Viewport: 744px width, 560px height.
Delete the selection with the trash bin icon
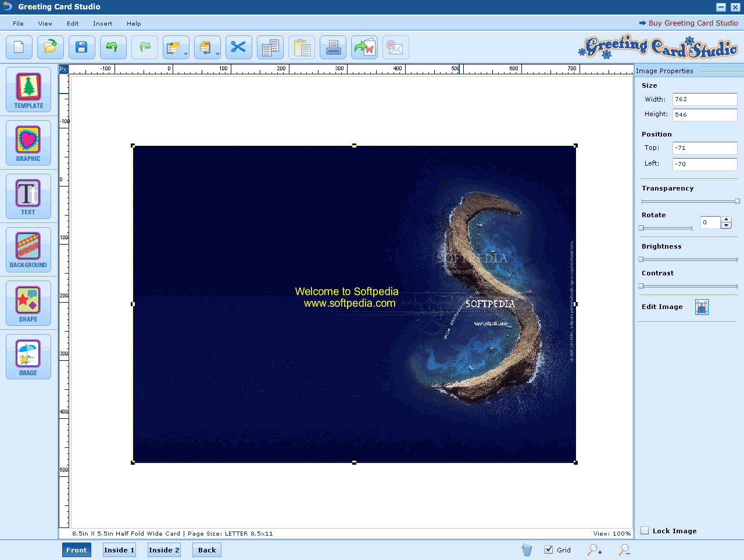click(x=527, y=550)
